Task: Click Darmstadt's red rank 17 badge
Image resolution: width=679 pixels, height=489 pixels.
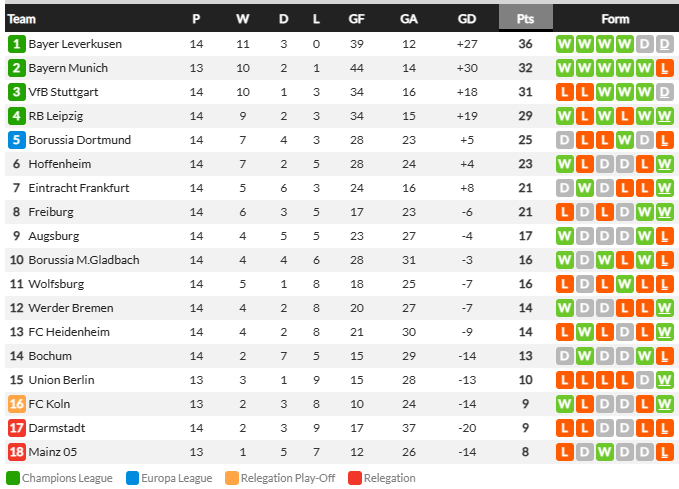Action: pyautogui.click(x=16, y=428)
